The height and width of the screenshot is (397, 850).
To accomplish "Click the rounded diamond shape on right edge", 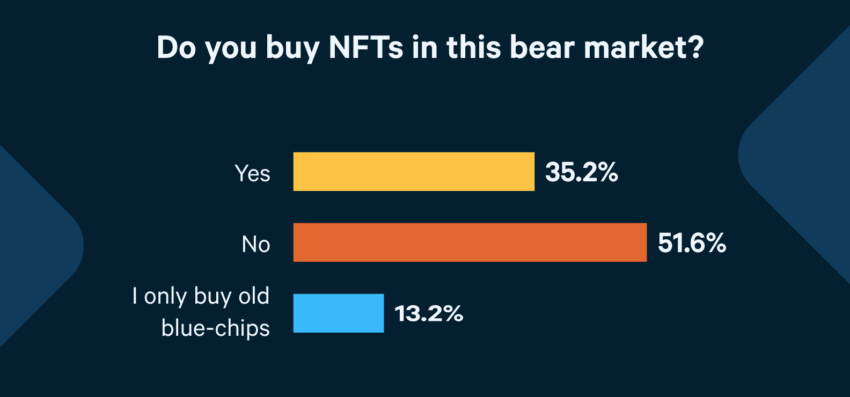I will 794,153.
